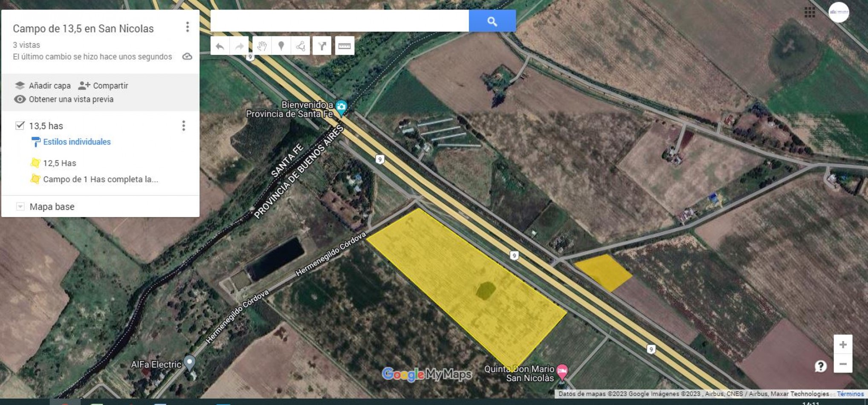Select the measure distances ruler tool
This screenshot has width=868, height=405.
(x=344, y=46)
